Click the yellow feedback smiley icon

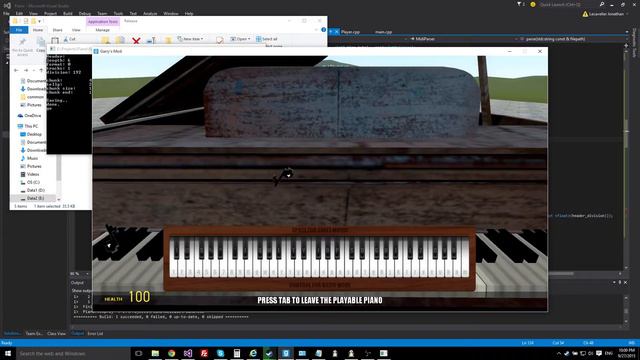click(533, 4)
